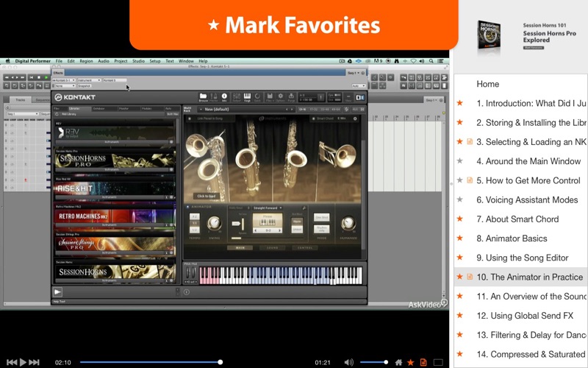Click Kontakt Files disk icon
Viewport: 588px width, 368px height.
269,97
